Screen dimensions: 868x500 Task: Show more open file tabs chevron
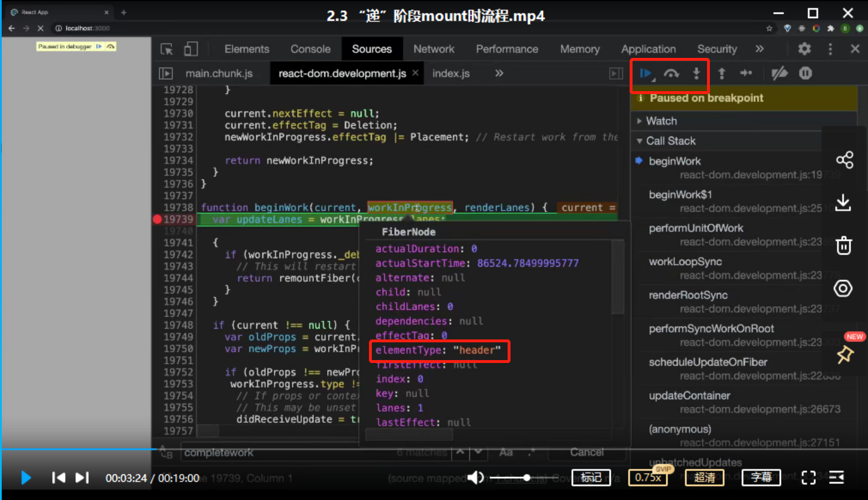click(x=499, y=73)
